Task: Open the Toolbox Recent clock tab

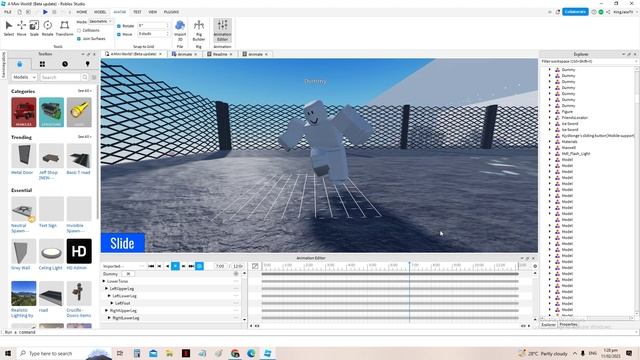Action: (x=65, y=64)
